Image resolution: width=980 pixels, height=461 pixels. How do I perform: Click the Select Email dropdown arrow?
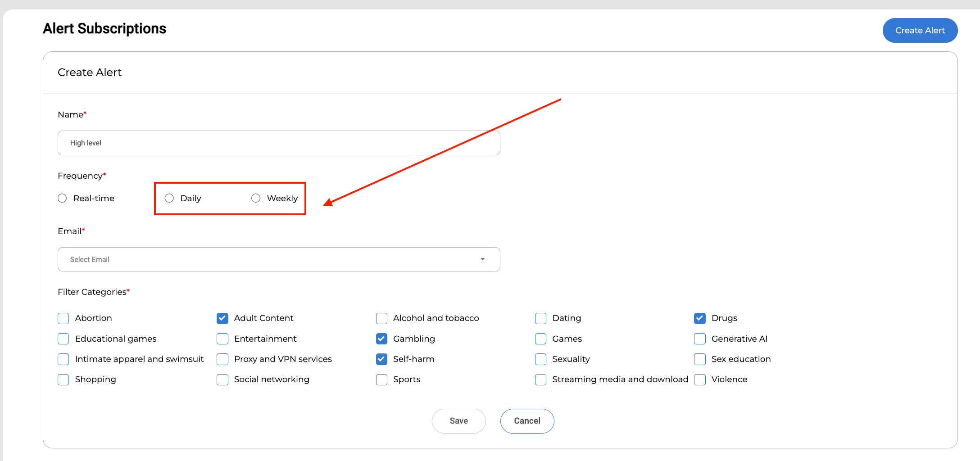[x=482, y=259]
